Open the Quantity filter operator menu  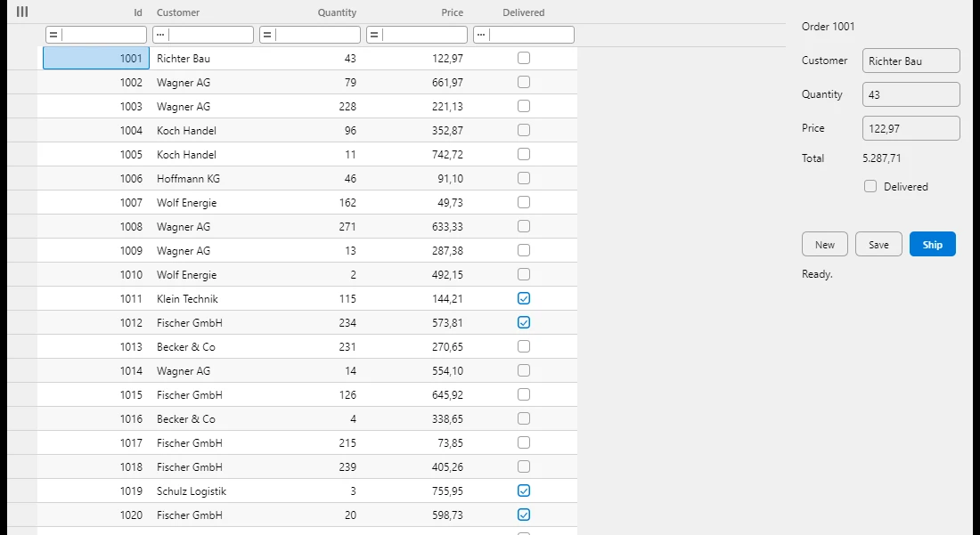[267, 35]
